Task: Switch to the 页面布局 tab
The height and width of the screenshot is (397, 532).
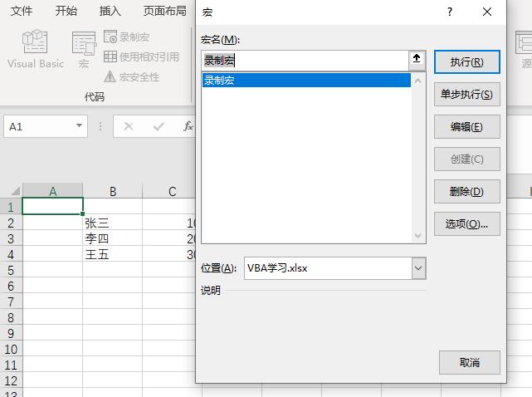Action: pyautogui.click(x=164, y=11)
